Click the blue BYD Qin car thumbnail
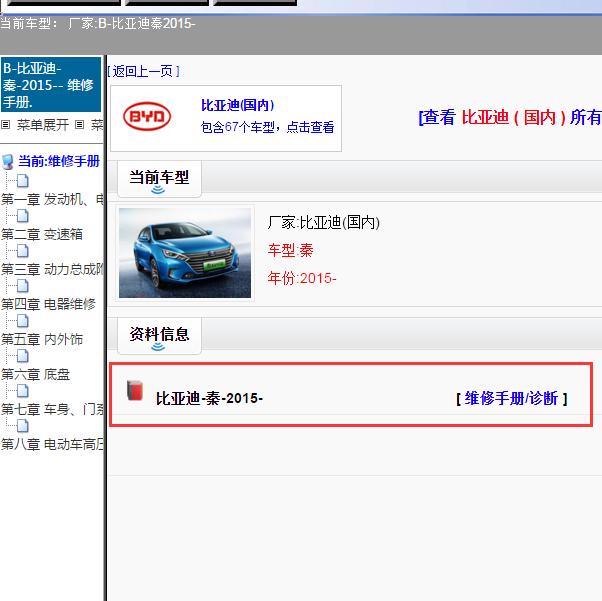Viewport: 602px width, 601px height. (x=185, y=253)
